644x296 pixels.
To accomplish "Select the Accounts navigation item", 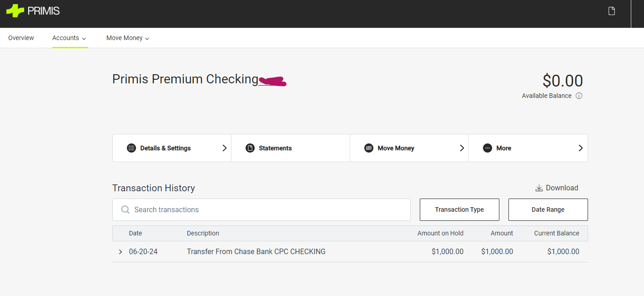I will tap(65, 38).
